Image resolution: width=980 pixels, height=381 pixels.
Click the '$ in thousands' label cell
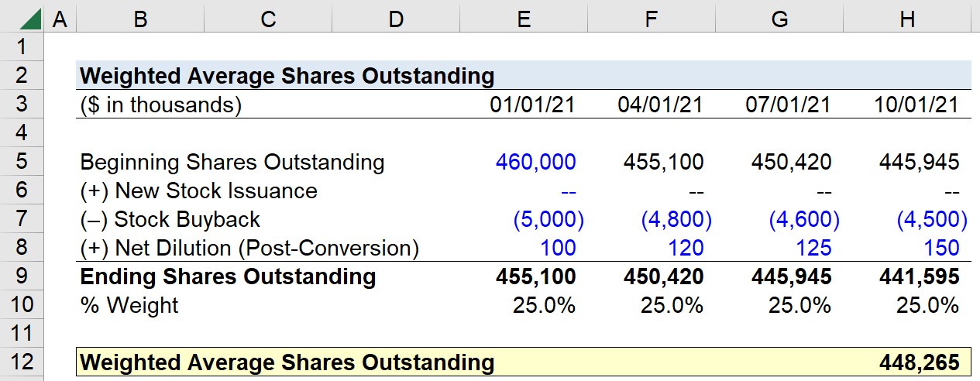[160, 105]
